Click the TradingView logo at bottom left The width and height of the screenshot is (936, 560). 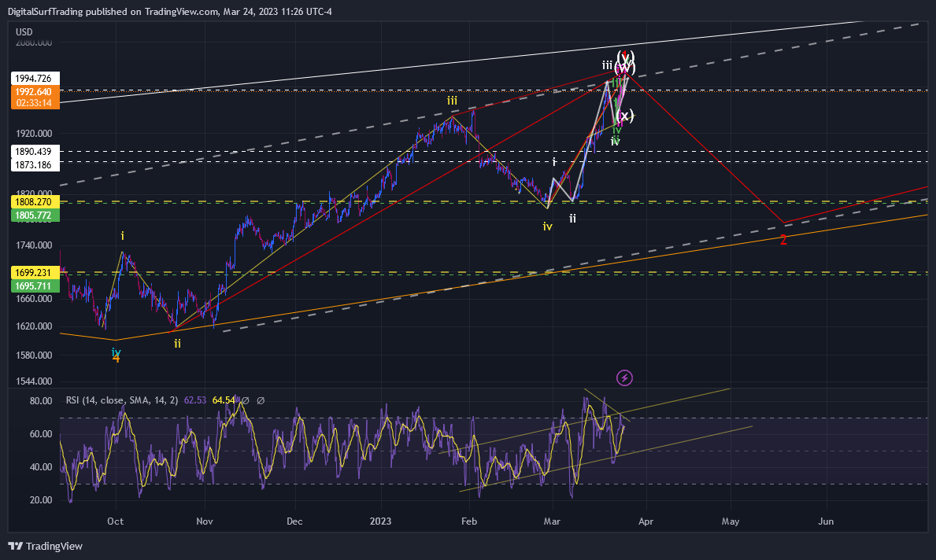pos(46,546)
